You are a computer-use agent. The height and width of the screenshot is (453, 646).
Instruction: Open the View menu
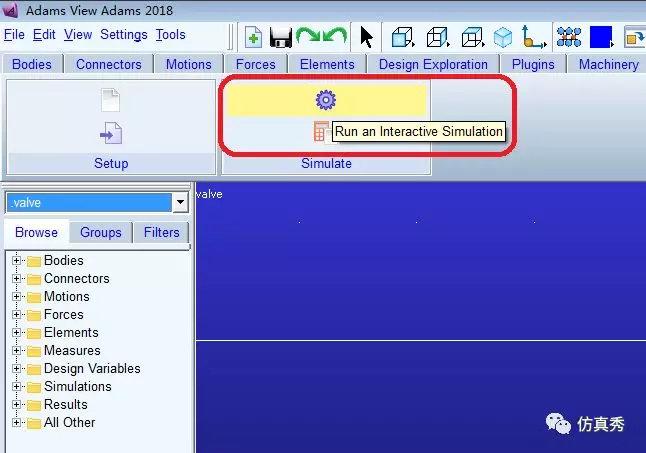(78, 35)
